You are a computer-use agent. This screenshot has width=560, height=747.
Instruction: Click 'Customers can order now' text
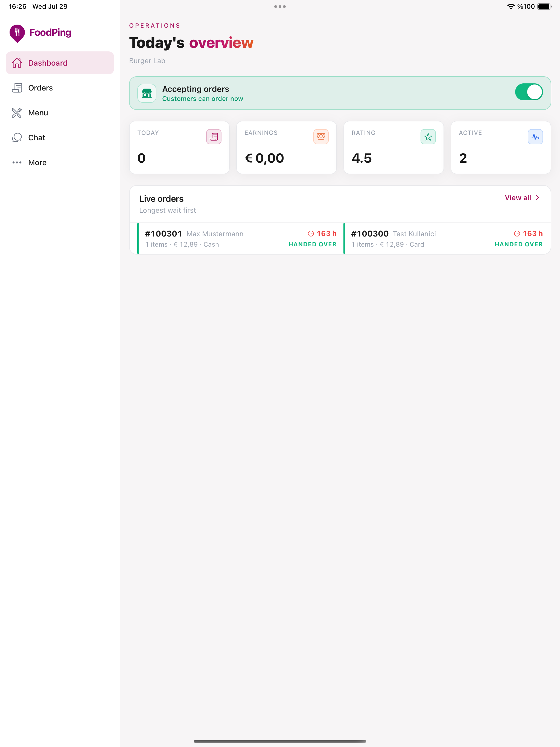203,99
